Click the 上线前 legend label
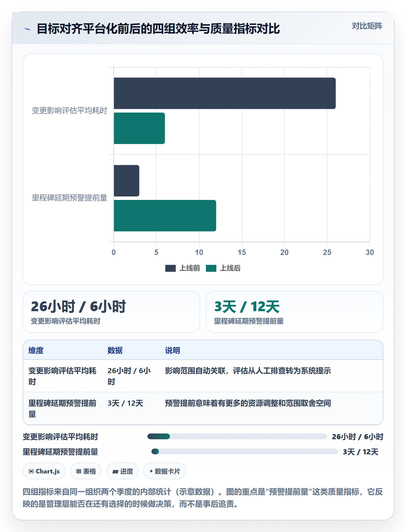 (190, 268)
